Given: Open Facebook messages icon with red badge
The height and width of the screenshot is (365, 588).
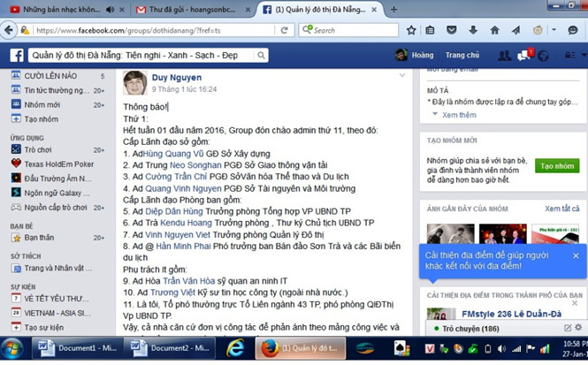Looking at the screenshot, I should tap(524, 55).
